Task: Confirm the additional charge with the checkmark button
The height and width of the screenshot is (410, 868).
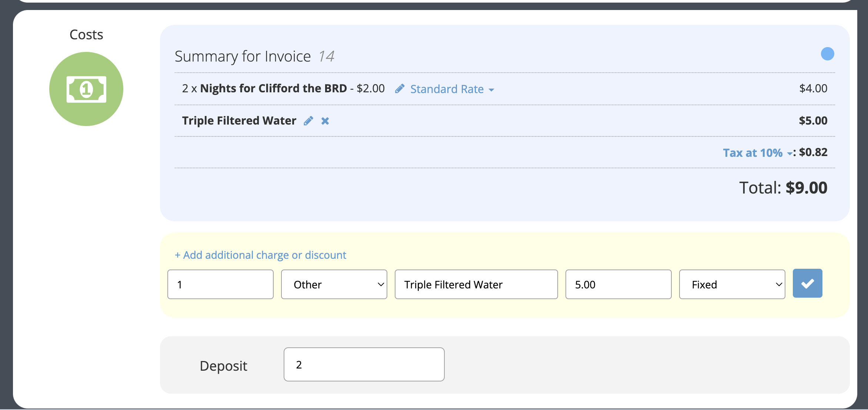Action: click(807, 284)
